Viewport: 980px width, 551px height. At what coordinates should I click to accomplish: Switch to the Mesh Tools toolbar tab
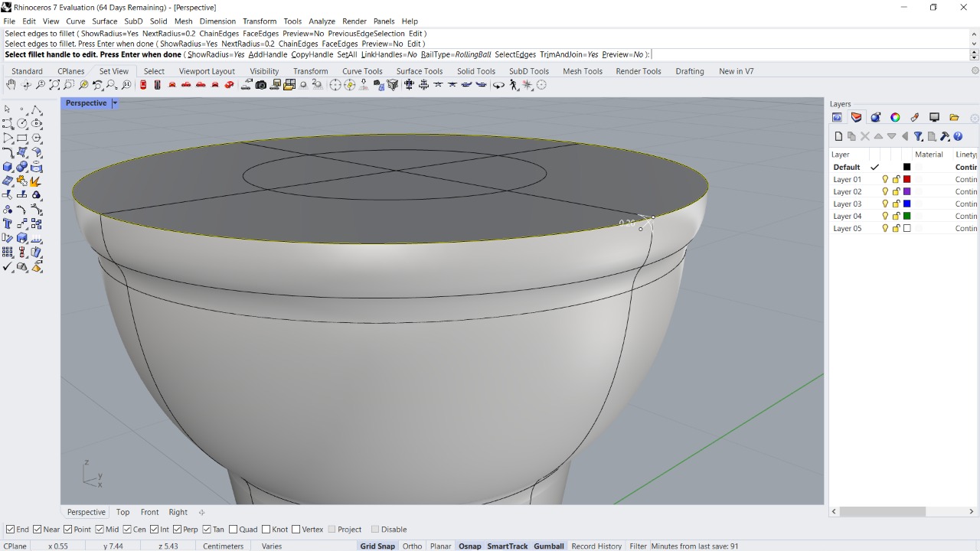tap(583, 71)
